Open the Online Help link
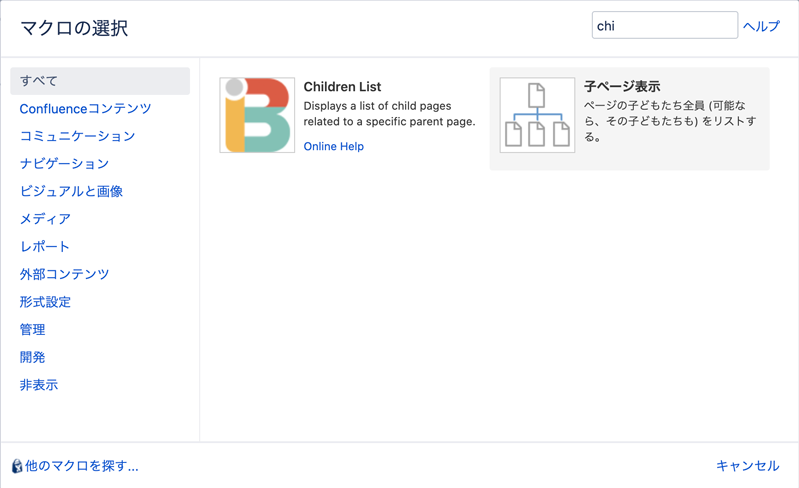Screen dimensions: 799x488 (x=334, y=146)
